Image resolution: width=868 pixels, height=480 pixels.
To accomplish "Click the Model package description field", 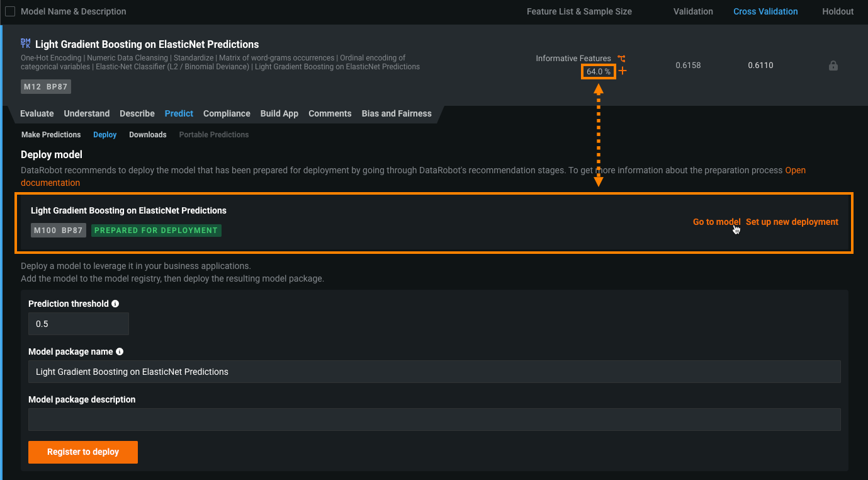I will tap(434, 420).
